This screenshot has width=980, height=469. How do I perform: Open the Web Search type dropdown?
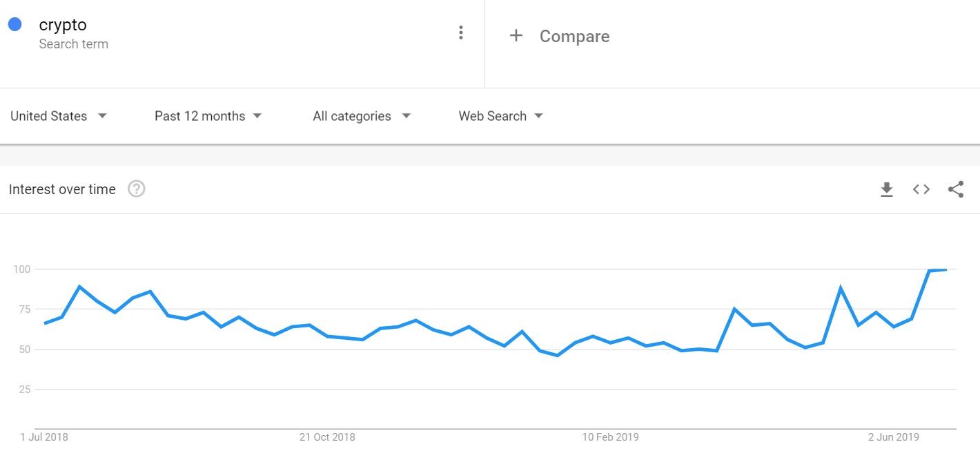501,116
